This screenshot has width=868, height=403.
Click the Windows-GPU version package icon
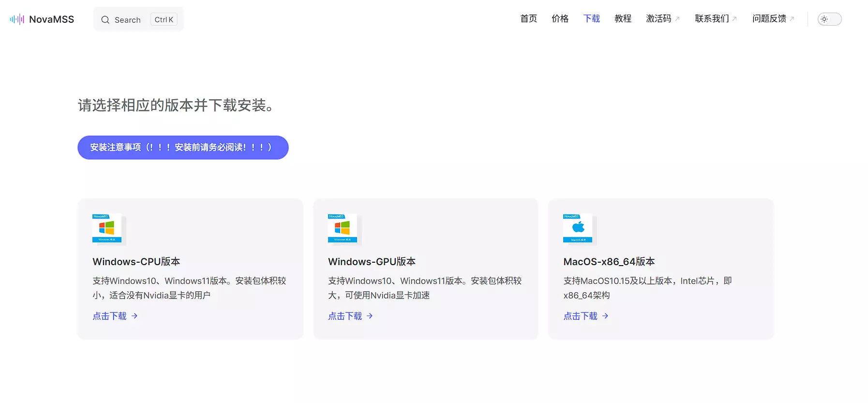point(344,228)
